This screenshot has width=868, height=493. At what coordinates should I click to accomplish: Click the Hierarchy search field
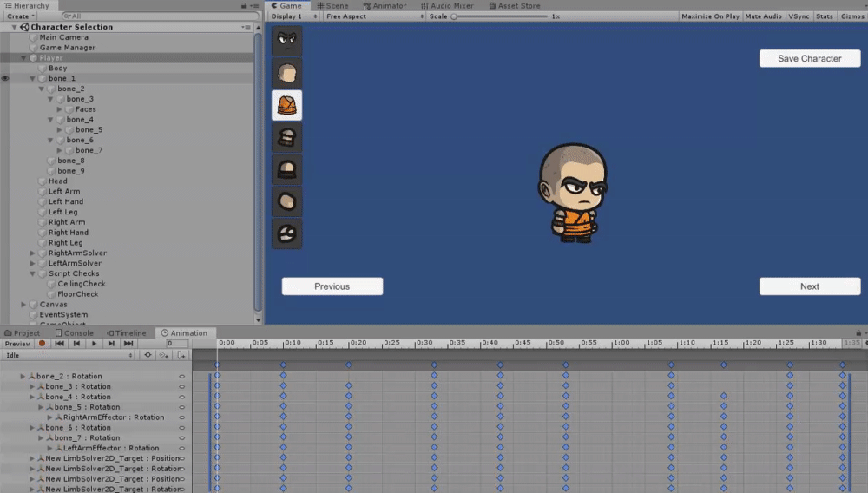pos(161,16)
